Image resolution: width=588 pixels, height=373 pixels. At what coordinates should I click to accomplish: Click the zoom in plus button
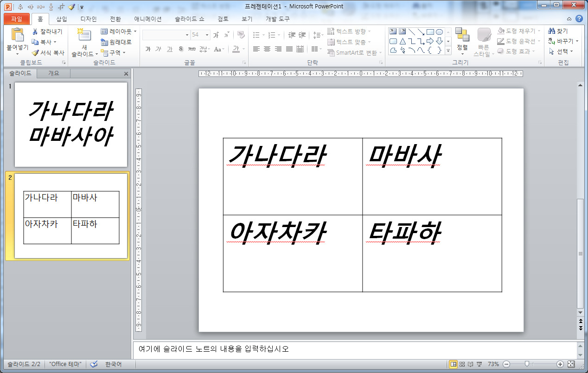tap(560, 364)
